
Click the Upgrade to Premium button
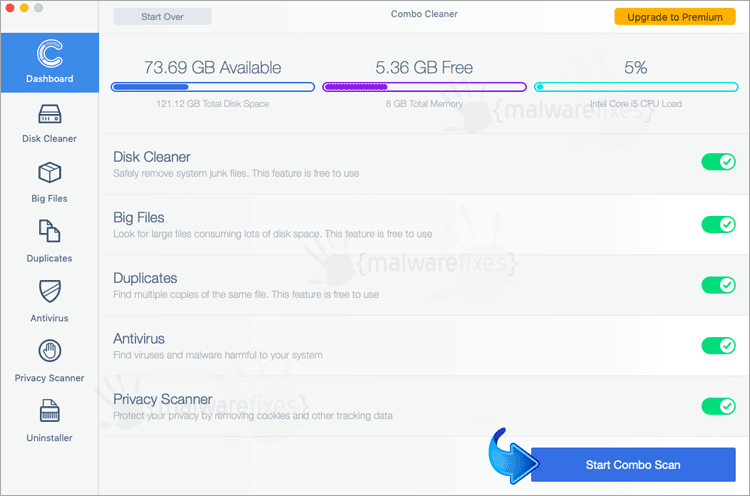pyautogui.click(x=675, y=17)
